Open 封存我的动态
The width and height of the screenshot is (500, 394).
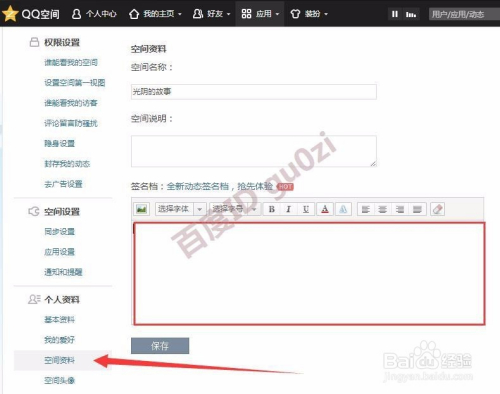(x=67, y=164)
